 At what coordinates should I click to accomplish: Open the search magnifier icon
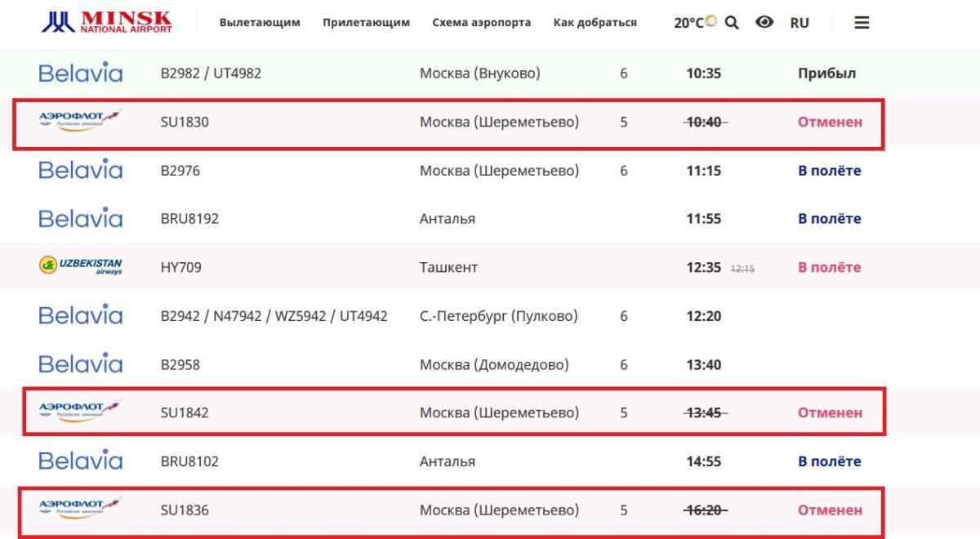coord(732,23)
